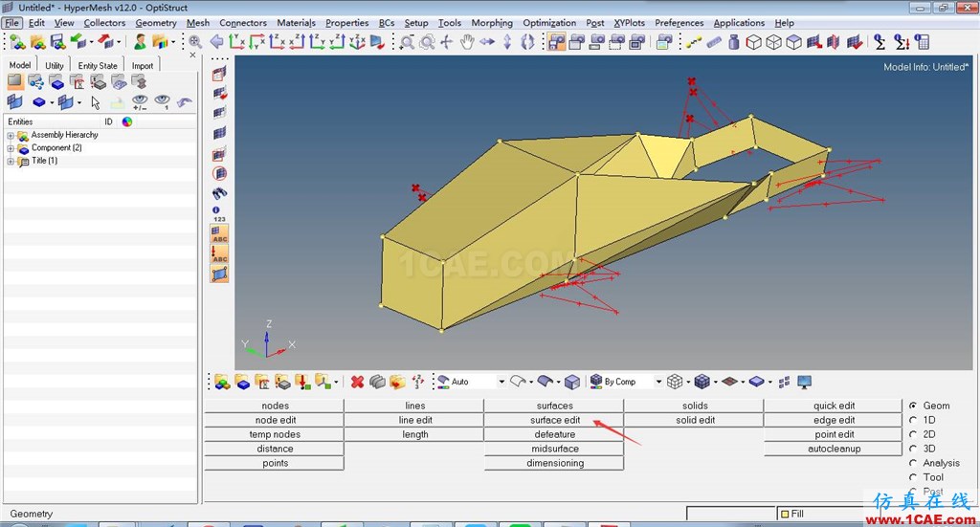The height and width of the screenshot is (527, 980).
Task: Select the 1D panel radio button
Action: [x=913, y=420]
